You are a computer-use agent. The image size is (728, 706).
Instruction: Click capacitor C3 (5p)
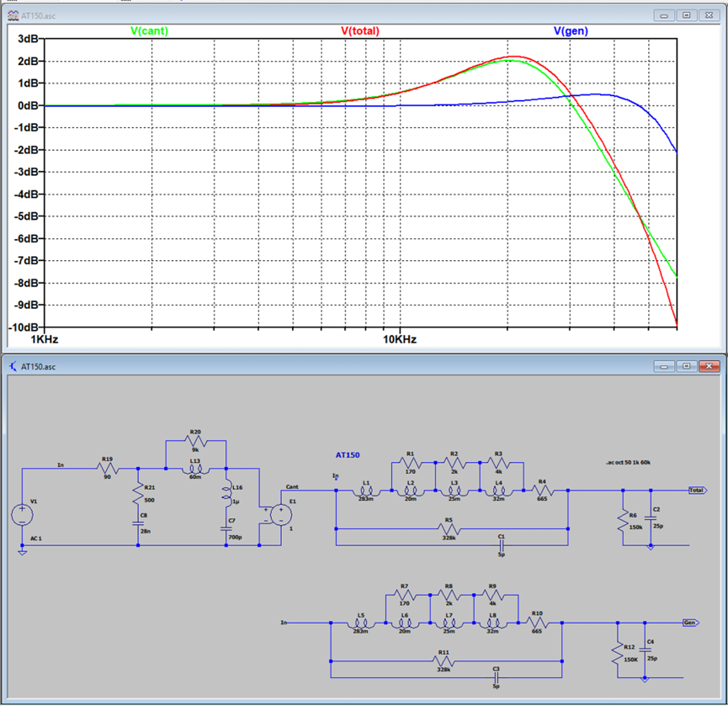496,677
